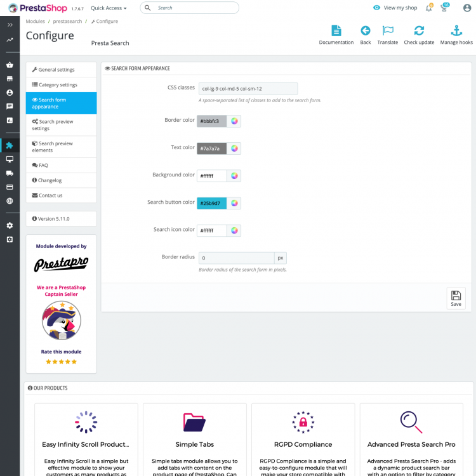Open Search preview elements tab

click(x=62, y=147)
